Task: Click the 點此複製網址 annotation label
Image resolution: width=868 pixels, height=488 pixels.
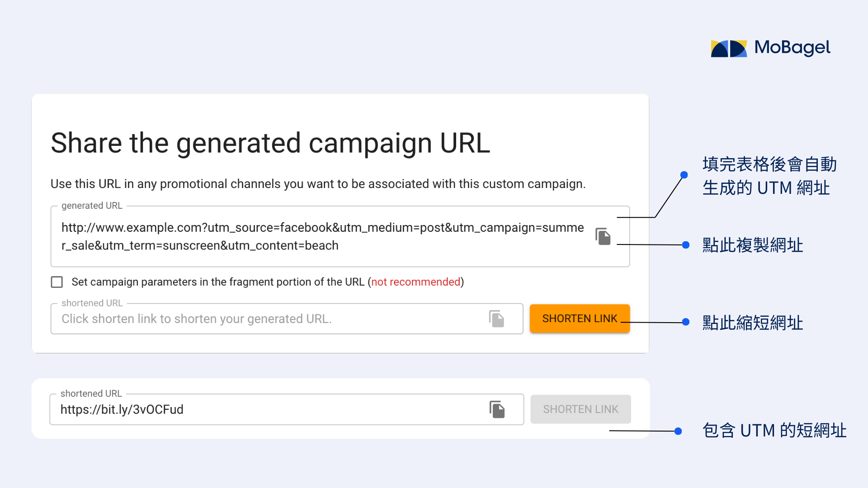Action: coord(753,245)
